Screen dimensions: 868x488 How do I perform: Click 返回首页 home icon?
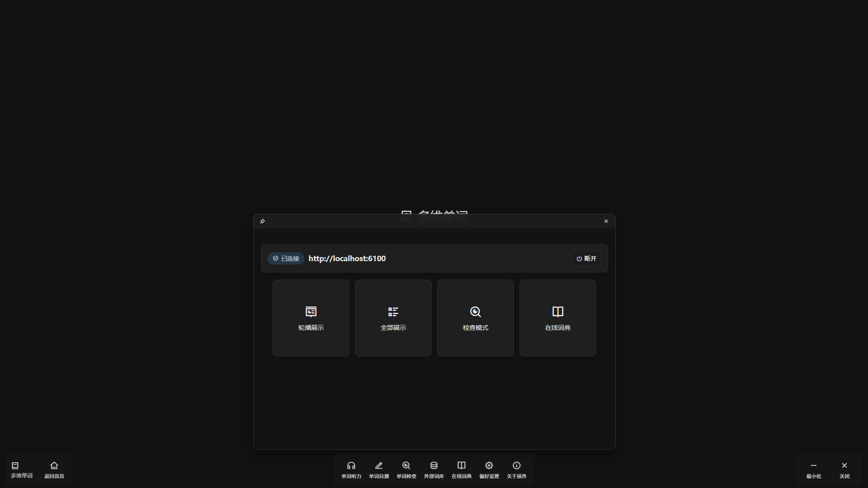[x=54, y=469]
